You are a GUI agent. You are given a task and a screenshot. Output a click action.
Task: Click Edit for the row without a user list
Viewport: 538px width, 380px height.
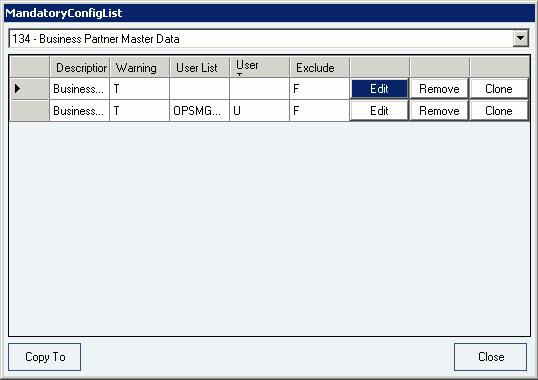[379, 89]
